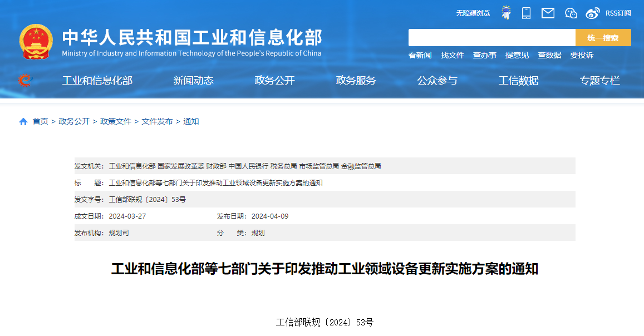Go to 政策文件 in the breadcrumb
The image size is (644, 336).
pos(115,121)
